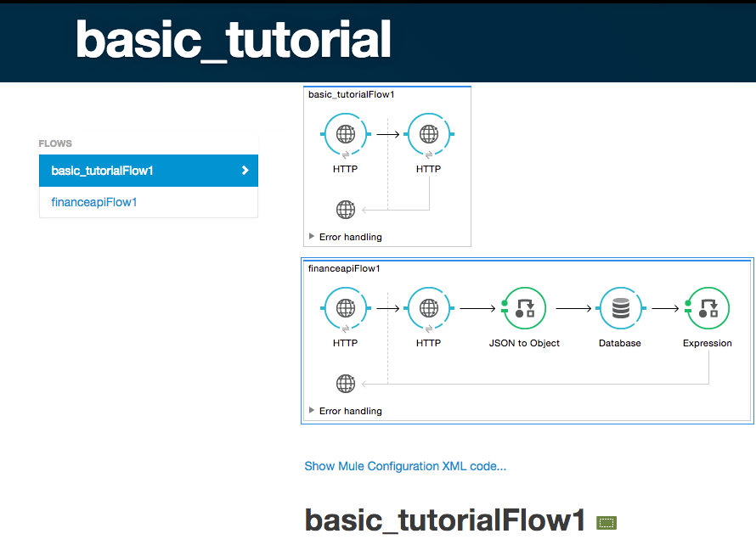Click the second HTTP connector in financeapiFlow1

[x=429, y=308]
